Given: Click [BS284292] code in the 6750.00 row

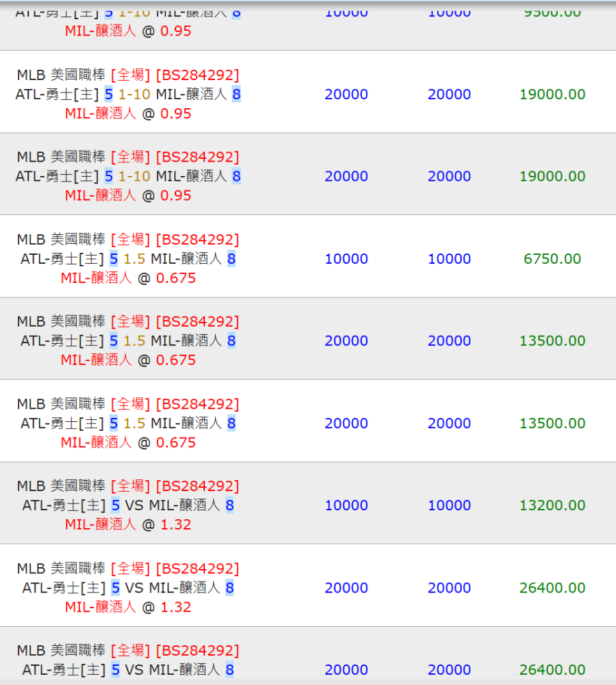Looking at the screenshot, I should click(197, 240).
